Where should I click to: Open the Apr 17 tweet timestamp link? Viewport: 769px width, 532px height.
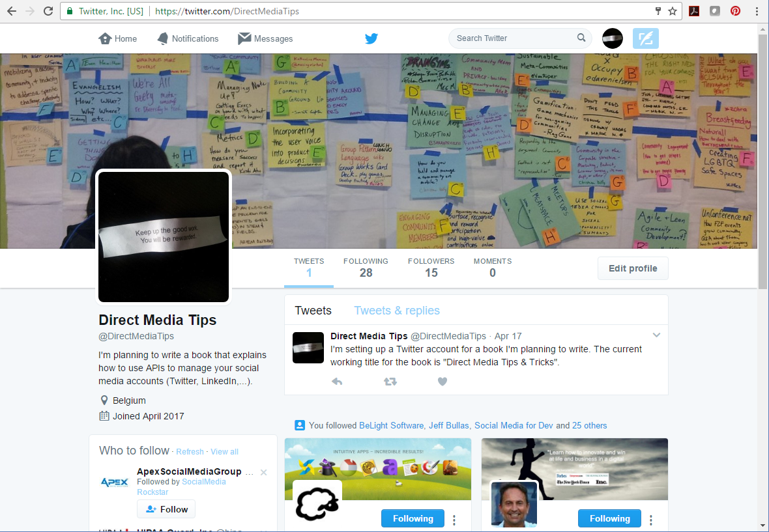508,336
